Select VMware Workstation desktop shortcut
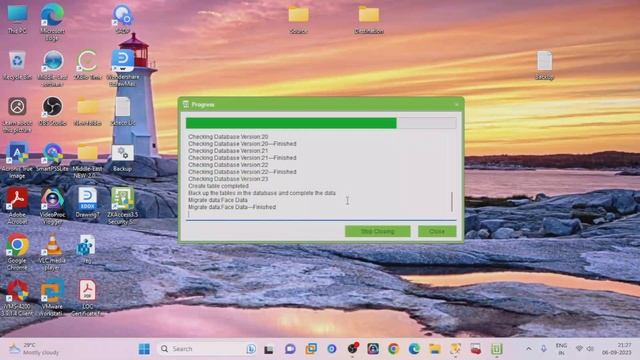This screenshot has width=640, height=360. pyautogui.click(x=52, y=298)
